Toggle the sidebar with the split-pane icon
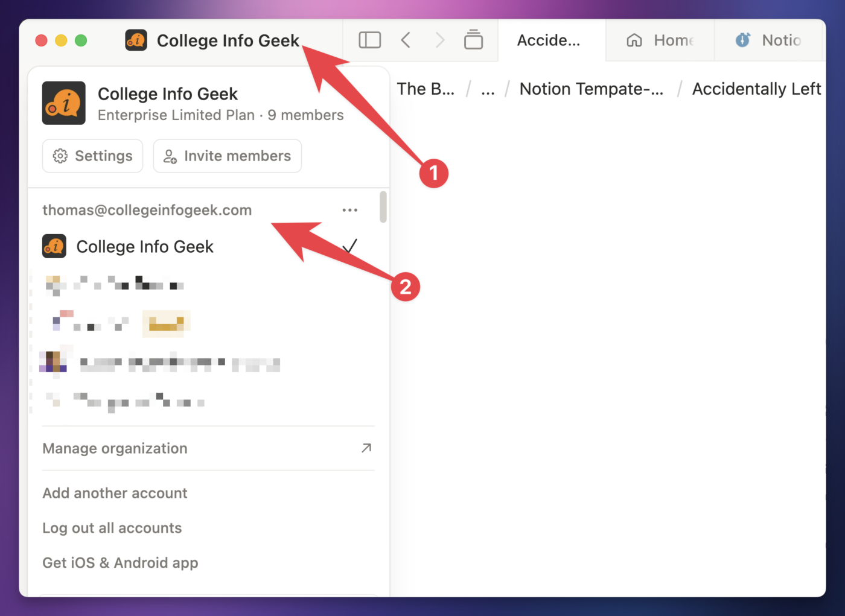 tap(369, 40)
